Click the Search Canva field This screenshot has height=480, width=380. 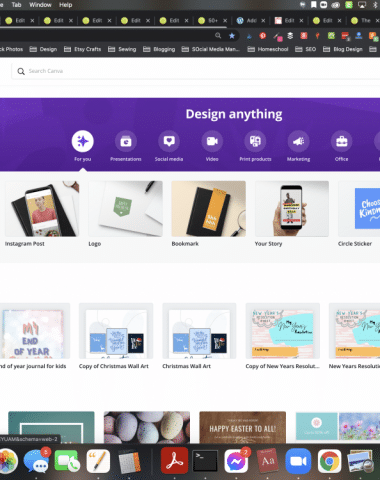coord(196,71)
